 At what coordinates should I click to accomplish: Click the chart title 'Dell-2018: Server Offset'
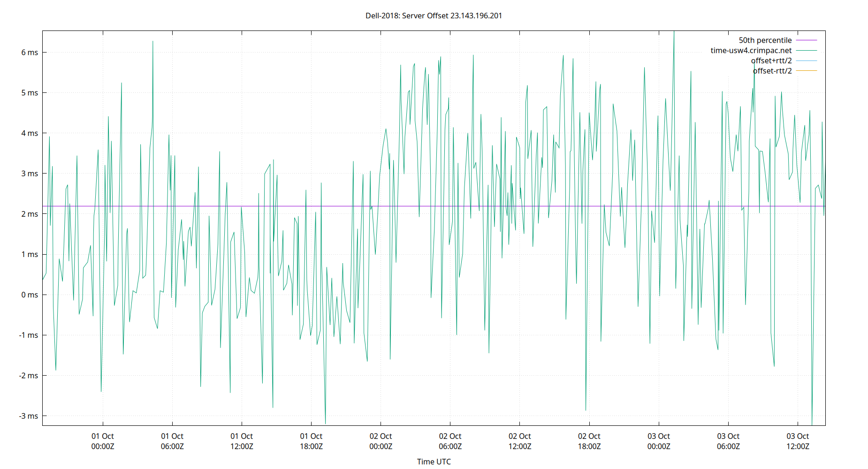[407, 15]
